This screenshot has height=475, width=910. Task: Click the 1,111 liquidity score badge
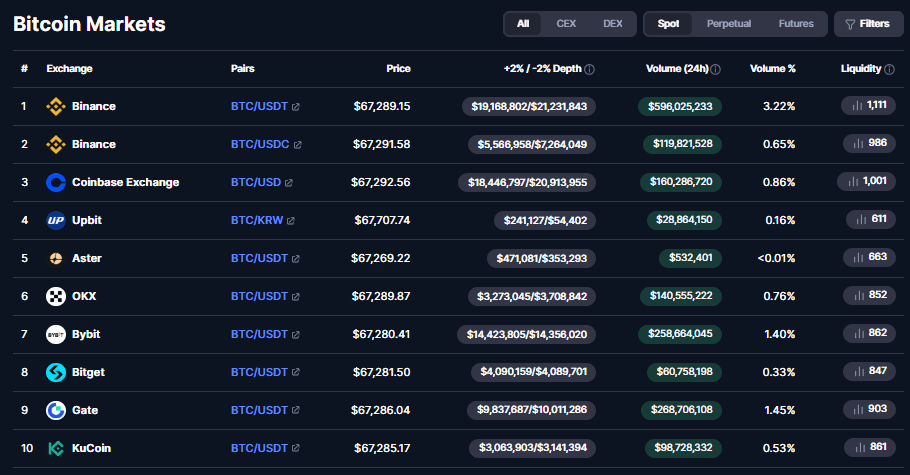[x=868, y=105]
